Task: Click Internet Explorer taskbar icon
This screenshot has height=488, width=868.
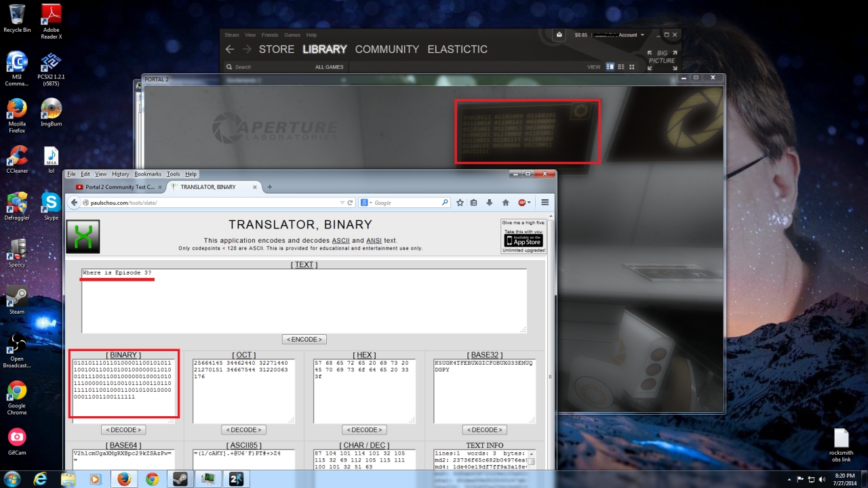Action: [x=41, y=479]
